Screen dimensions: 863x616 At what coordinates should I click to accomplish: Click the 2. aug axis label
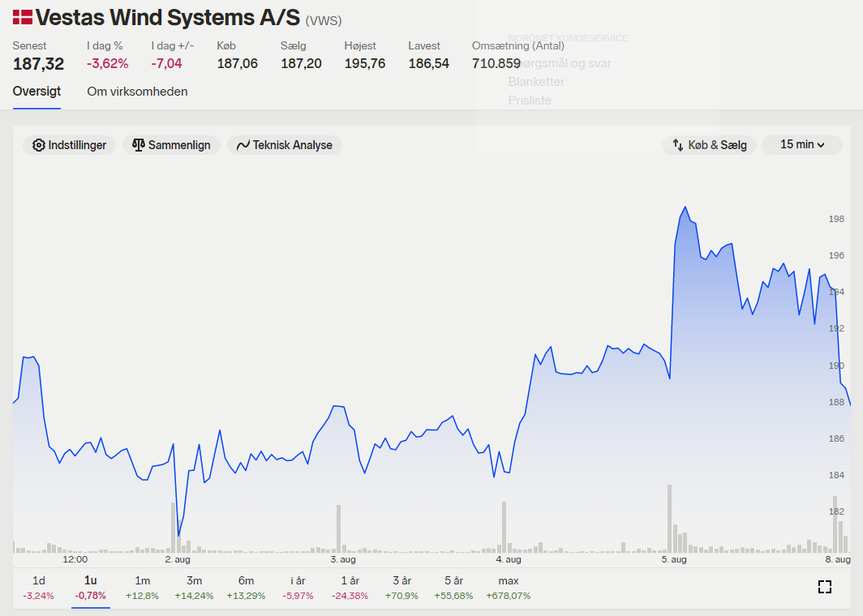178,559
